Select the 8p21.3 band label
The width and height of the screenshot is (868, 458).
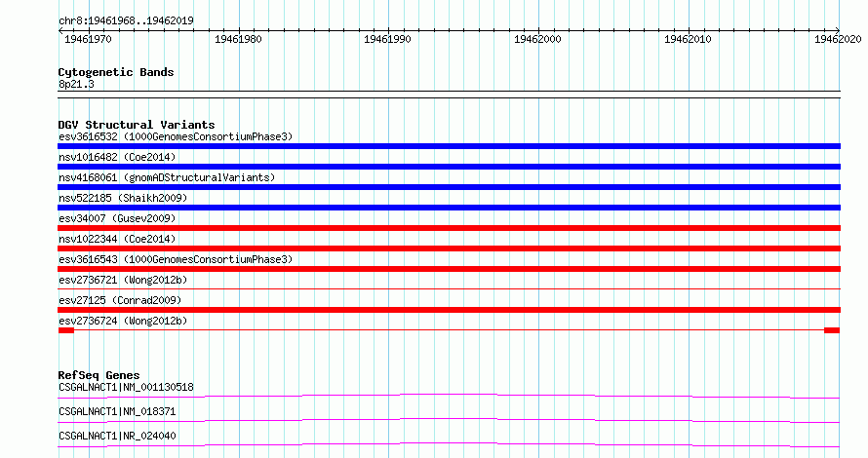coord(76,84)
